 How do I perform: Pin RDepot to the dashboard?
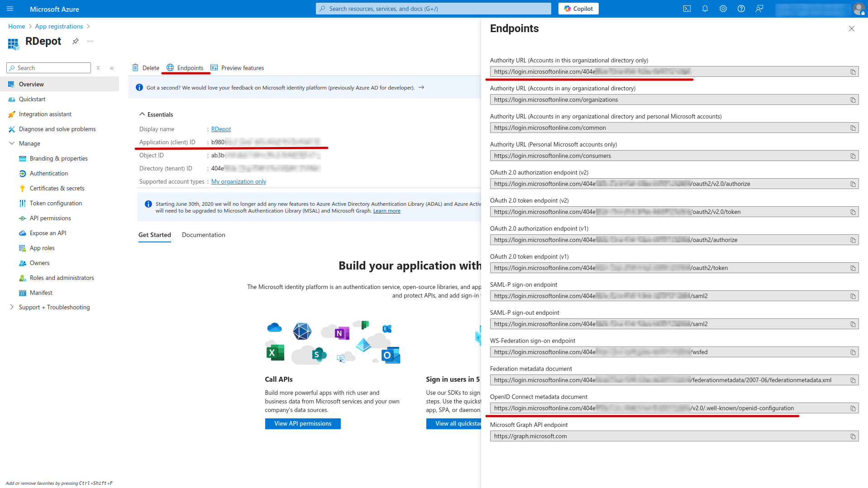[76, 41]
